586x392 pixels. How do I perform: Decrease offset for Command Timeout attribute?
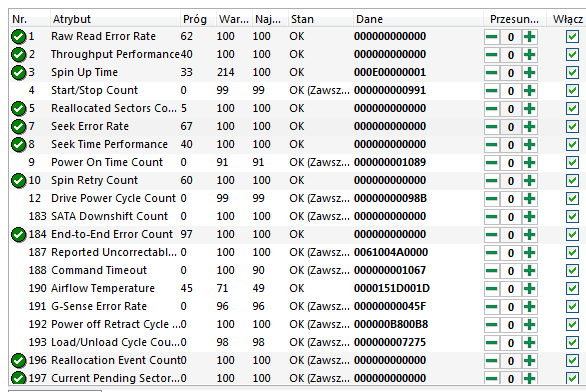click(x=492, y=271)
